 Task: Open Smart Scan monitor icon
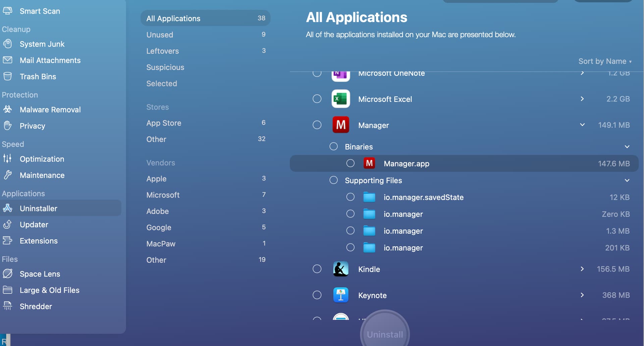7,11
